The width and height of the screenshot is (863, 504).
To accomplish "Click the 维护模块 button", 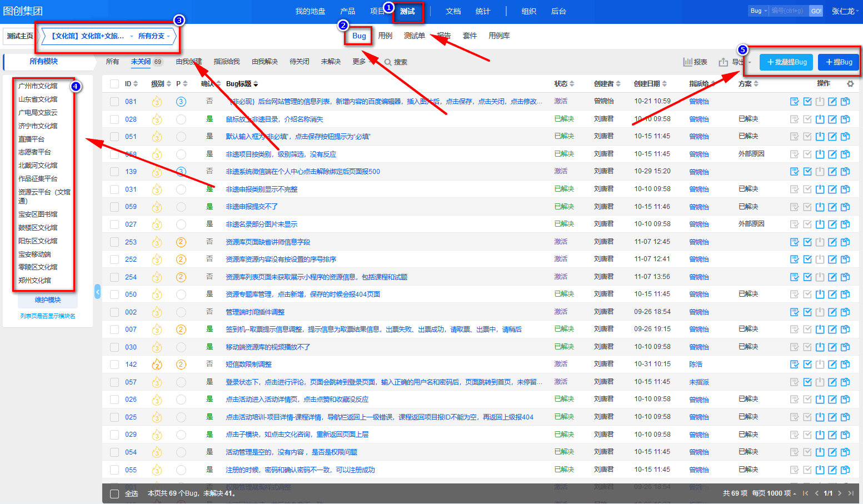I will [48, 300].
